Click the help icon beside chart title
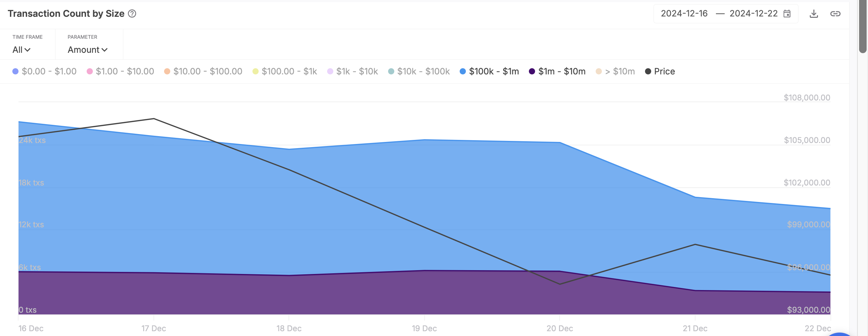Image resolution: width=868 pixels, height=336 pixels. tap(133, 14)
